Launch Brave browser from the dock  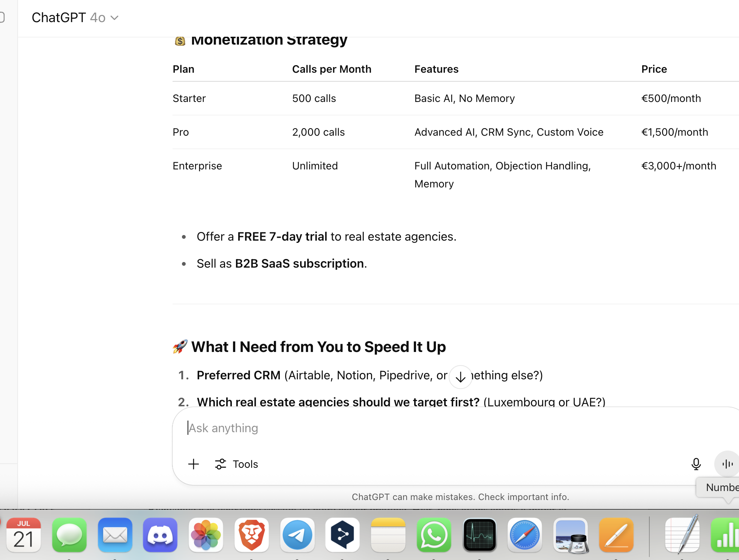point(252,535)
